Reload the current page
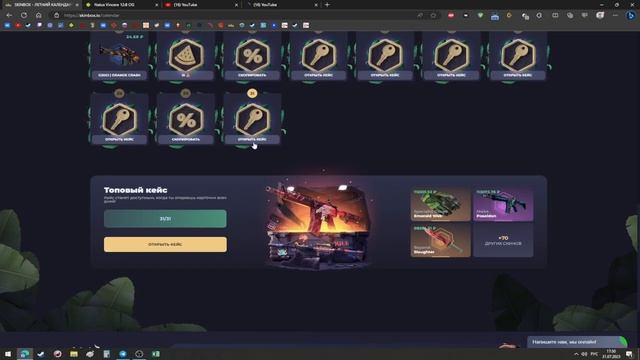The image size is (640, 360). [x=24, y=15]
